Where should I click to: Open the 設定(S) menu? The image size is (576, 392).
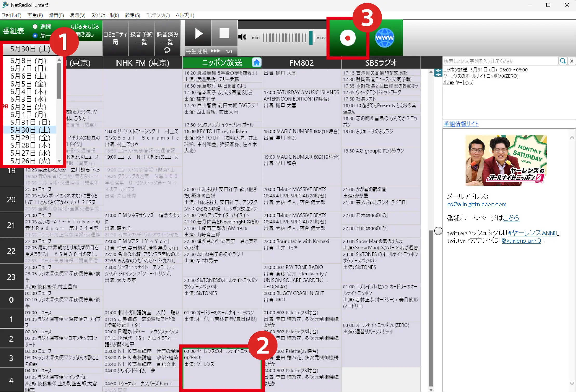[x=133, y=15]
